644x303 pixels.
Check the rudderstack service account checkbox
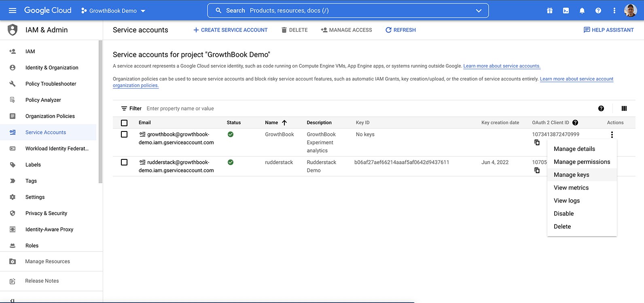coord(124,162)
